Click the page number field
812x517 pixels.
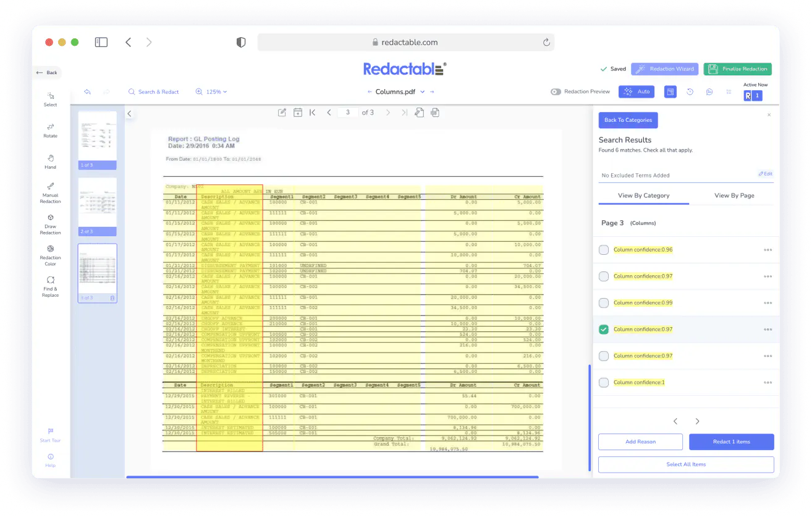click(x=348, y=113)
